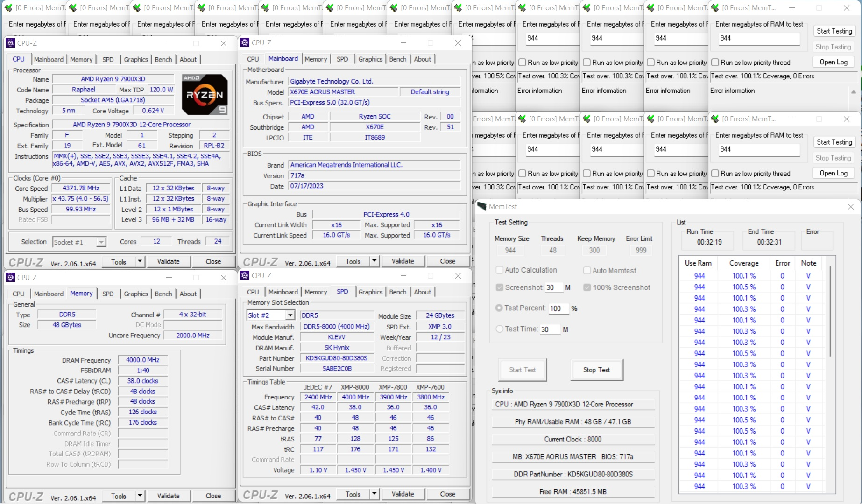Viewport: 862px width, 504px height.
Task: Open the Slot #2 dropdown in SPD window
Action: click(x=290, y=315)
